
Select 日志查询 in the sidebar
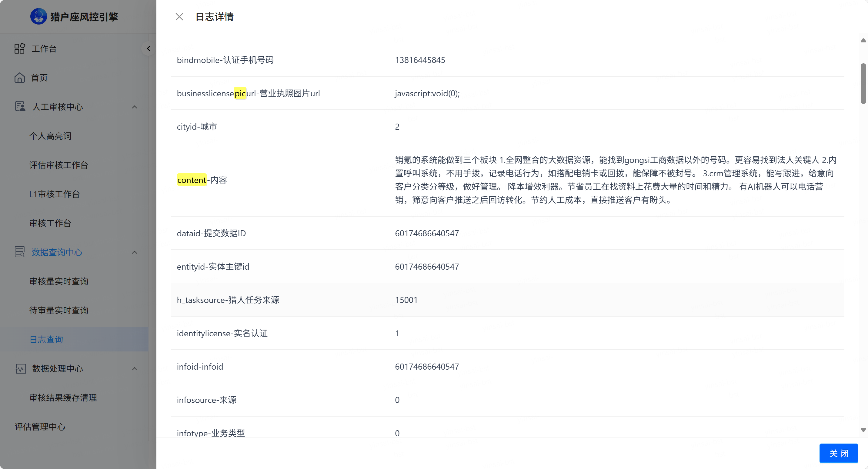pyautogui.click(x=46, y=339)
